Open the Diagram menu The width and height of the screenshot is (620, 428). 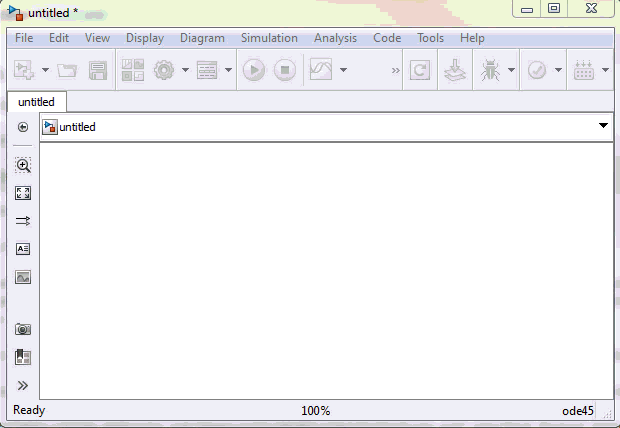coord(202,38)
